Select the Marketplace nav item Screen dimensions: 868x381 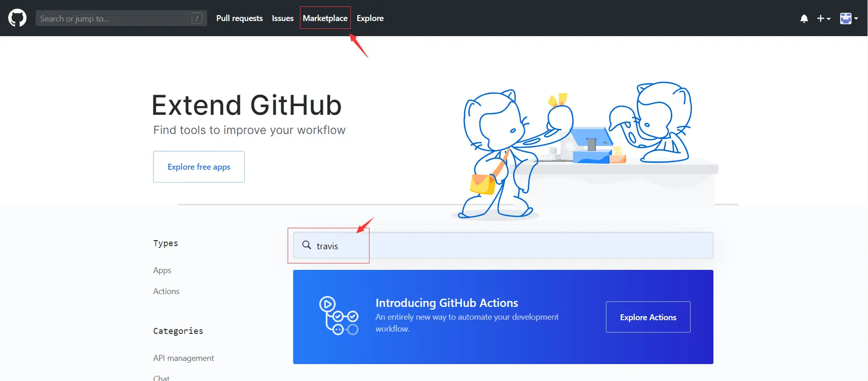(325, 18)
